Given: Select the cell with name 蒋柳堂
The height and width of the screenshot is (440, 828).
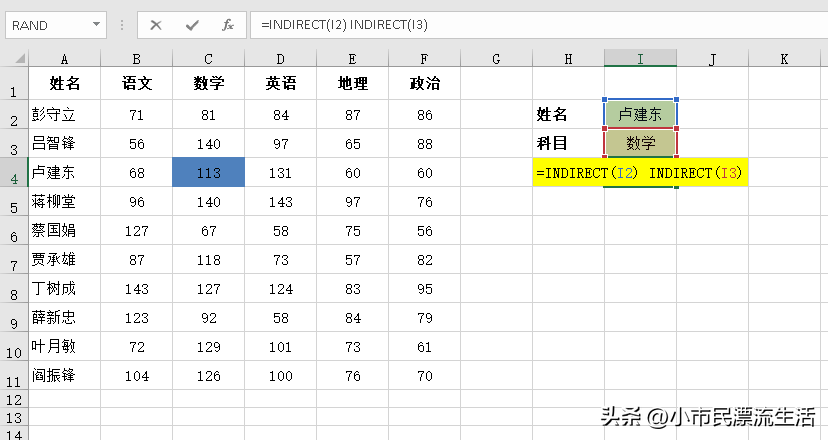Looking at the screenshot, I should (64, 201).
